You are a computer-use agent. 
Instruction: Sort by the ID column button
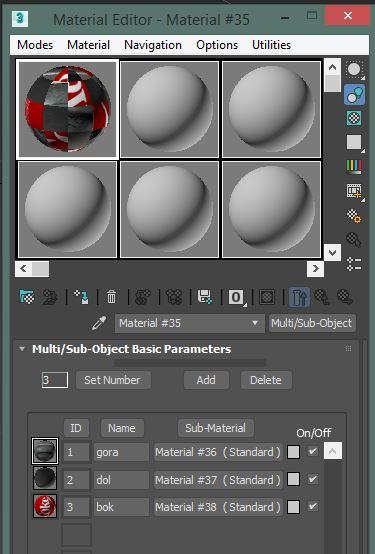coord(76,428)
